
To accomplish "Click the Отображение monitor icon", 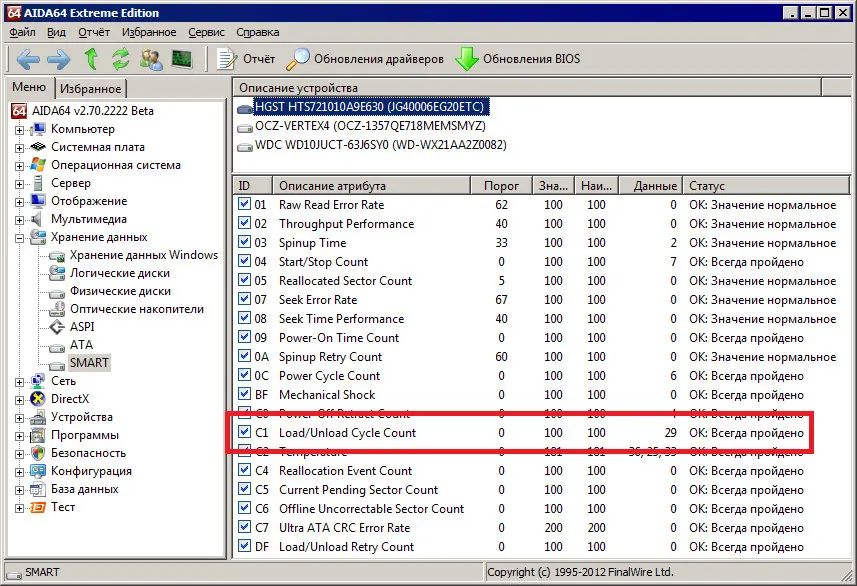I will (38, 201).
